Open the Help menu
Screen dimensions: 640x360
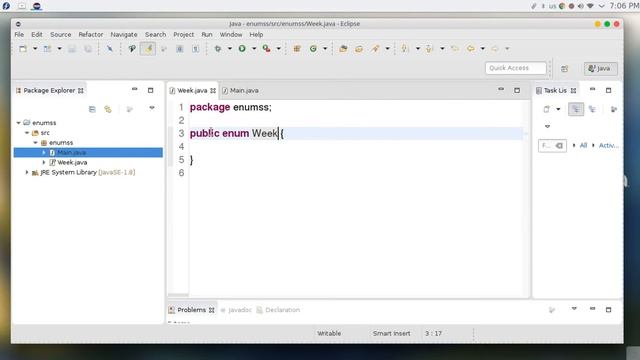pyautogui.click(x=256, y=35)
